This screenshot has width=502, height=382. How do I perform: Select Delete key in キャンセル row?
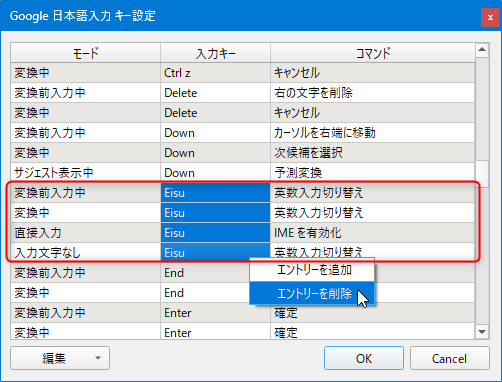pyautogui.click(x=215, y=113)
